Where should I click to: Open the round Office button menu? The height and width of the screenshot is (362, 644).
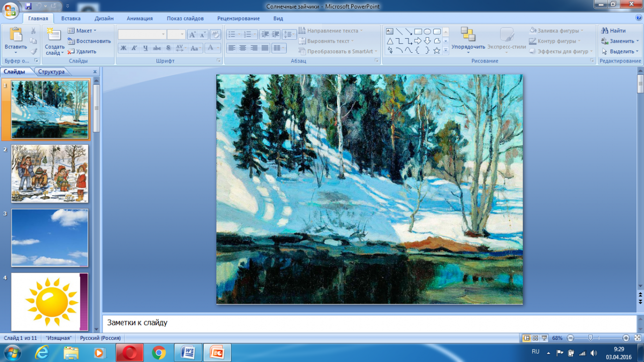[x=10, y=10]
